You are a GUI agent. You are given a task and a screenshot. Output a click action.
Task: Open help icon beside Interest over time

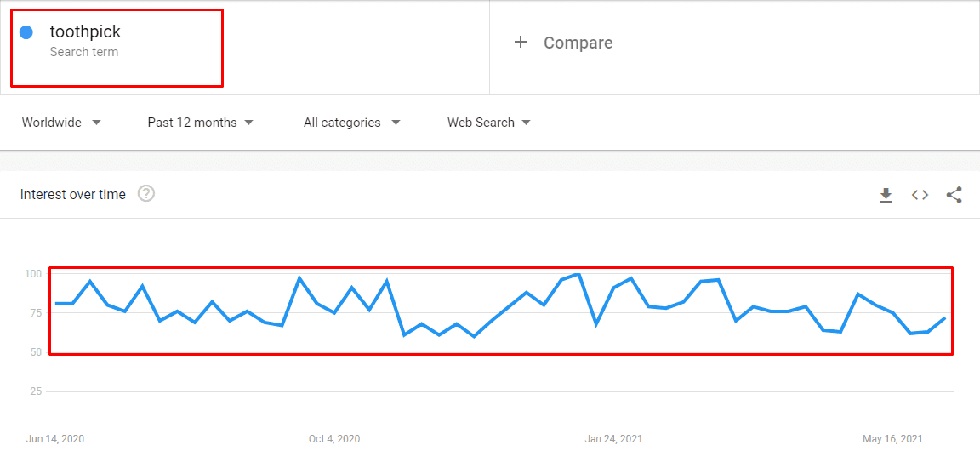[146, 194]
